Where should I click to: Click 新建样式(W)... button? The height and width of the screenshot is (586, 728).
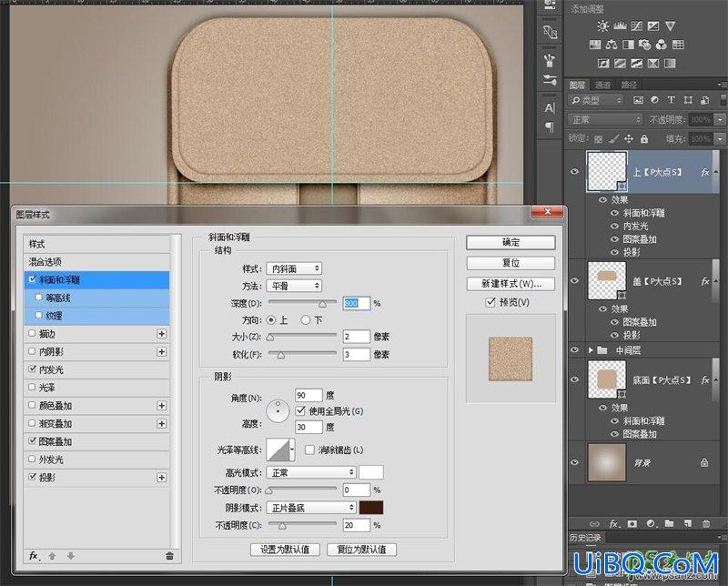point(511,283)
